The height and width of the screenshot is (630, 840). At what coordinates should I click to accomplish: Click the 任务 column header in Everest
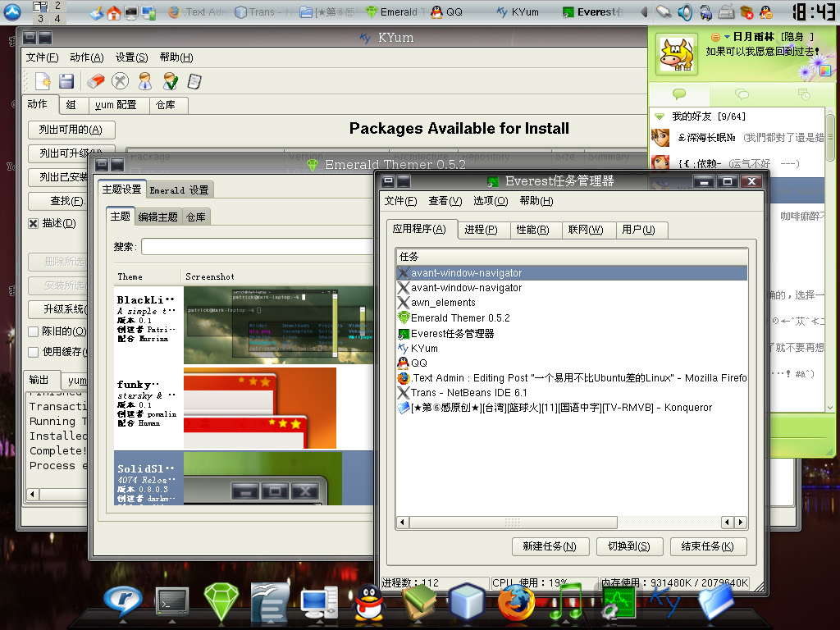(x=572, y=257)
